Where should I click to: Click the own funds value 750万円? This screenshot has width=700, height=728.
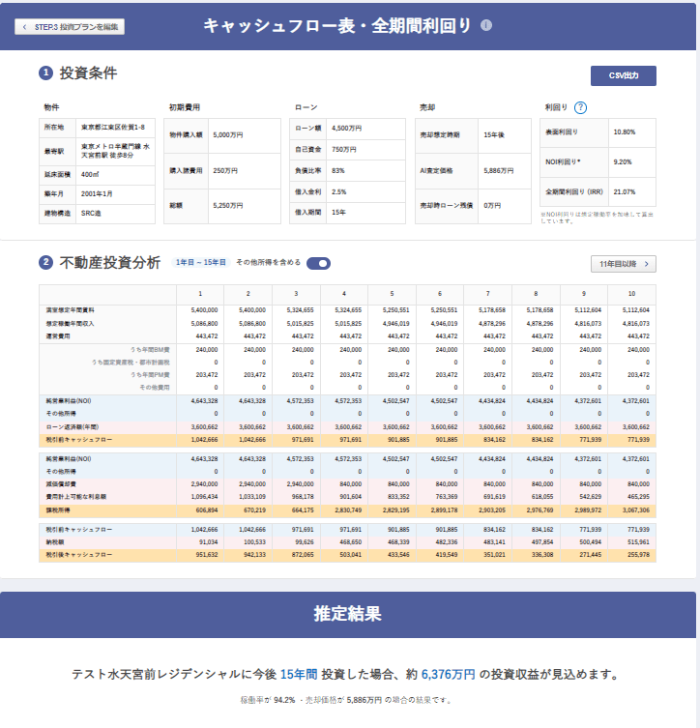click(344, 150)
